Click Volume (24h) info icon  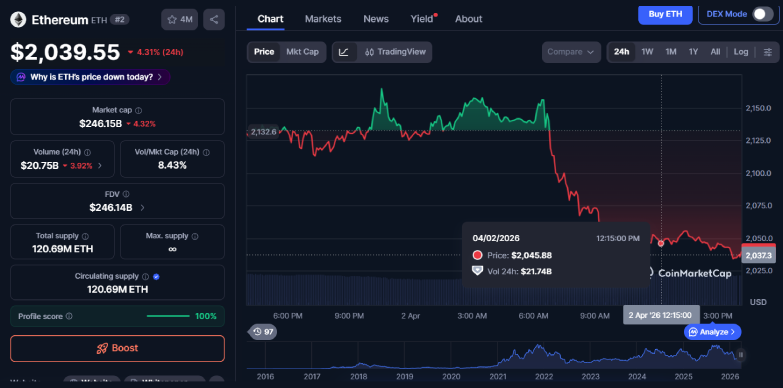click(87, 152)
